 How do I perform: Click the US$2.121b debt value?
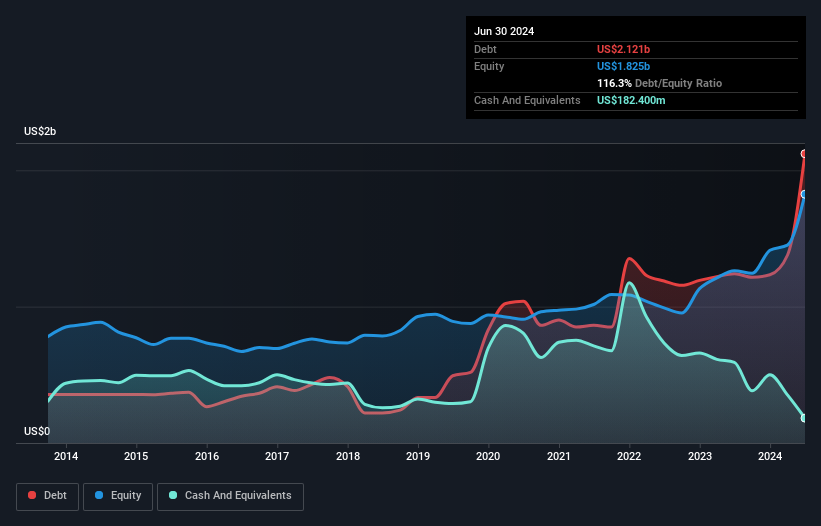point(623,49)
